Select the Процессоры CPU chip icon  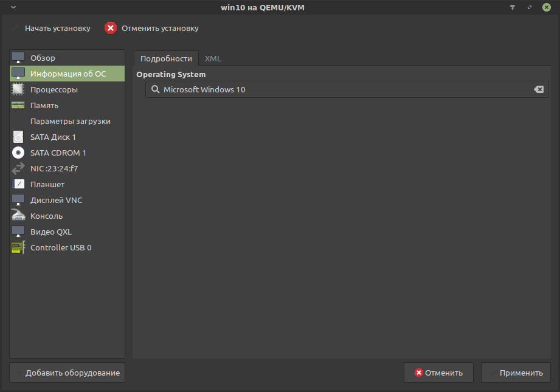(x=18, y=89)
